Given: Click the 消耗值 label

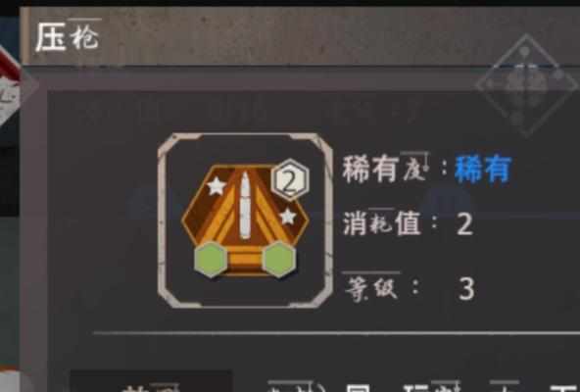Looking at the screenshot, I should click(x=382, y=223).
